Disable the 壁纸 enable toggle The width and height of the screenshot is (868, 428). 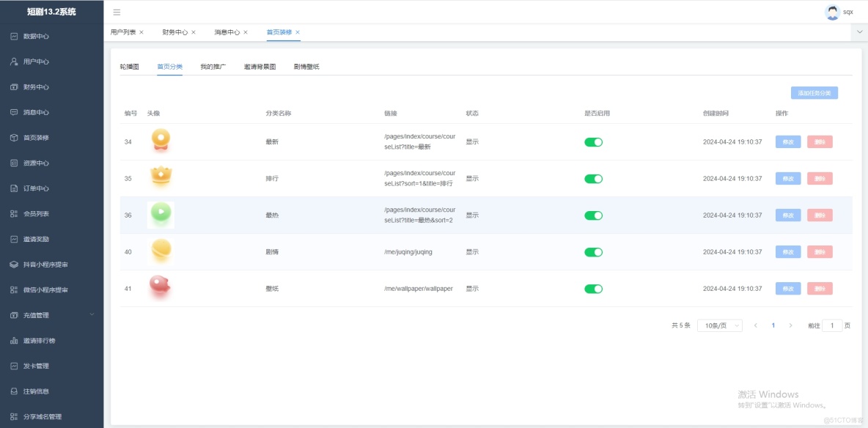point(592,288)
